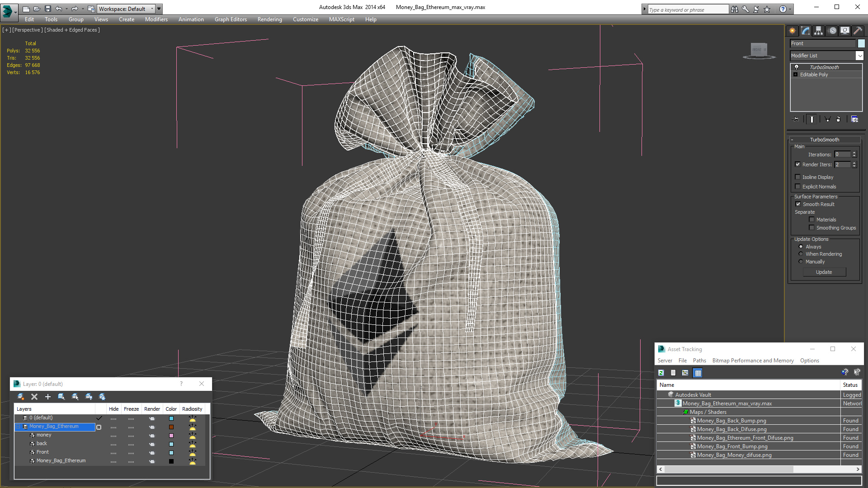The width and height of the screenshot is (868, 488).
Task: Open the Help icon dropdown arrow
Action: (790, 9)
